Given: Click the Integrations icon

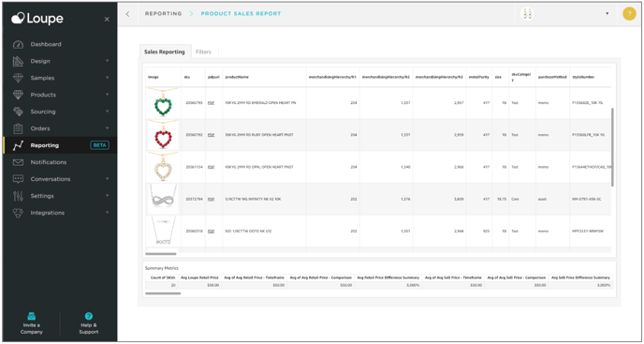Looking at the screenshot, I should tap(18, 213).
